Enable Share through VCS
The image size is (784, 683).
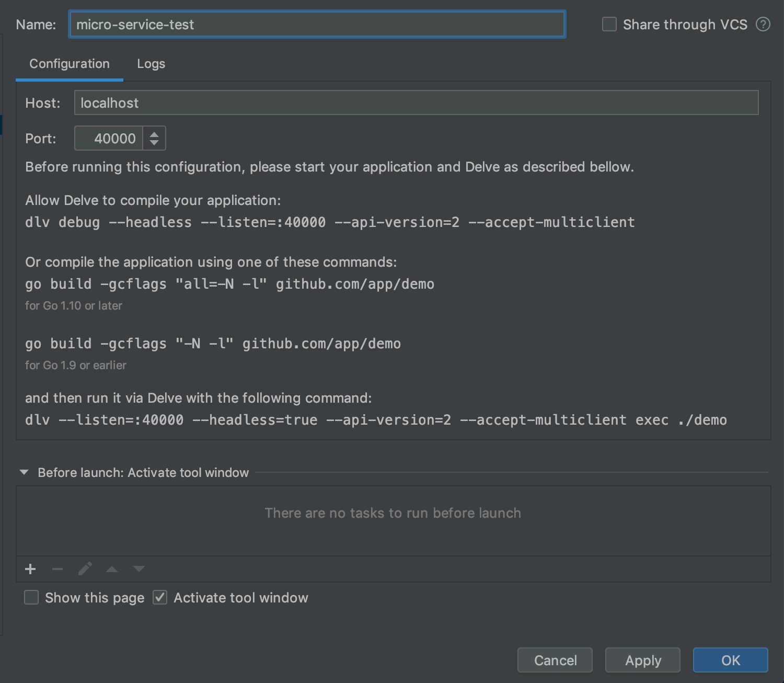tap(609, 24)
